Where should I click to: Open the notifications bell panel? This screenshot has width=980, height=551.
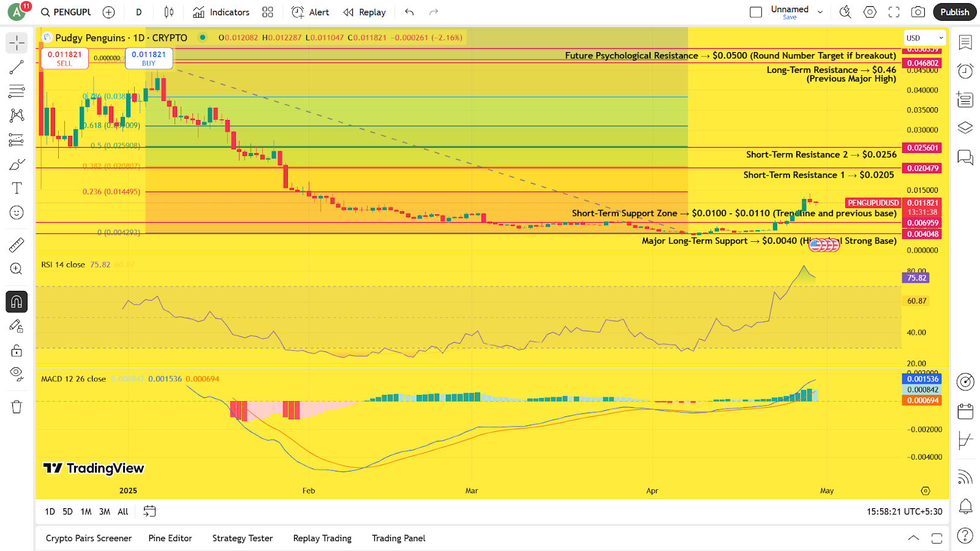pos(965,506)
